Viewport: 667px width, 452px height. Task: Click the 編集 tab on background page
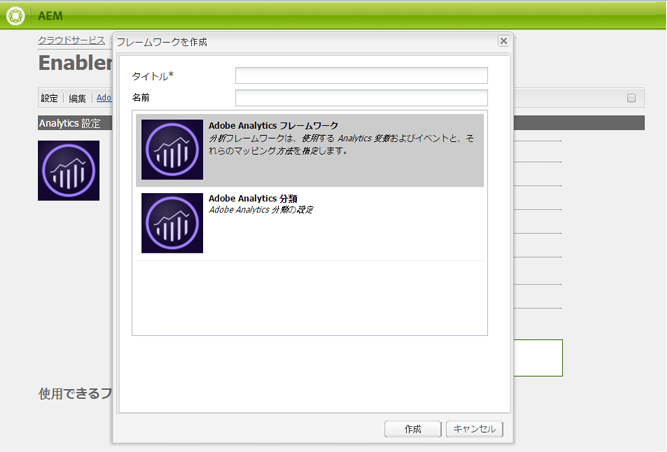click(x=77, y=98)
